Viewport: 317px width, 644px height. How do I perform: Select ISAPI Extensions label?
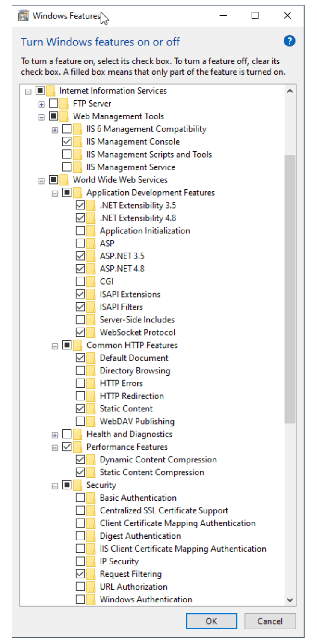point(130,295)
